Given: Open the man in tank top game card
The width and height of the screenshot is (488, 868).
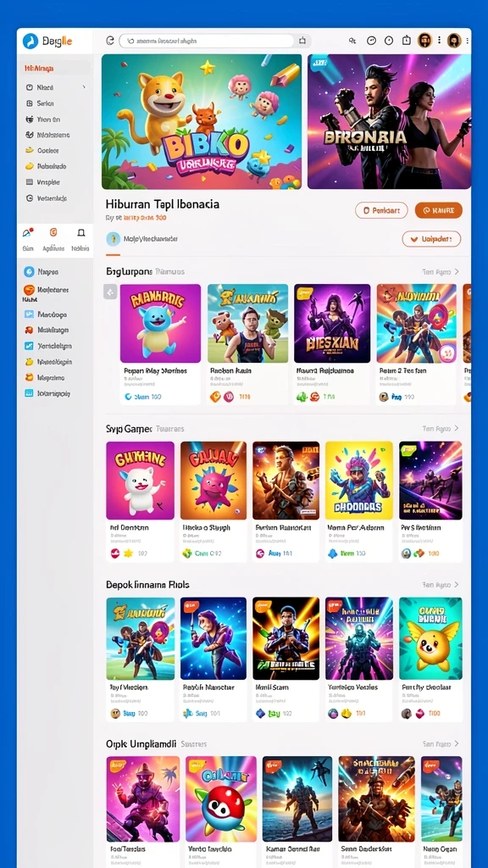Looking at the screenshot, I should click(x=248, y=323).
